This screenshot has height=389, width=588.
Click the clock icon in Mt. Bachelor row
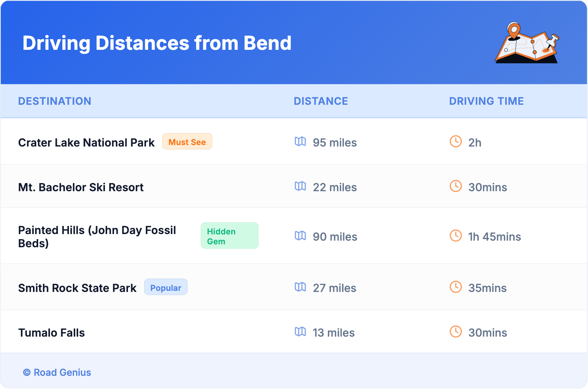pos(456,186)
